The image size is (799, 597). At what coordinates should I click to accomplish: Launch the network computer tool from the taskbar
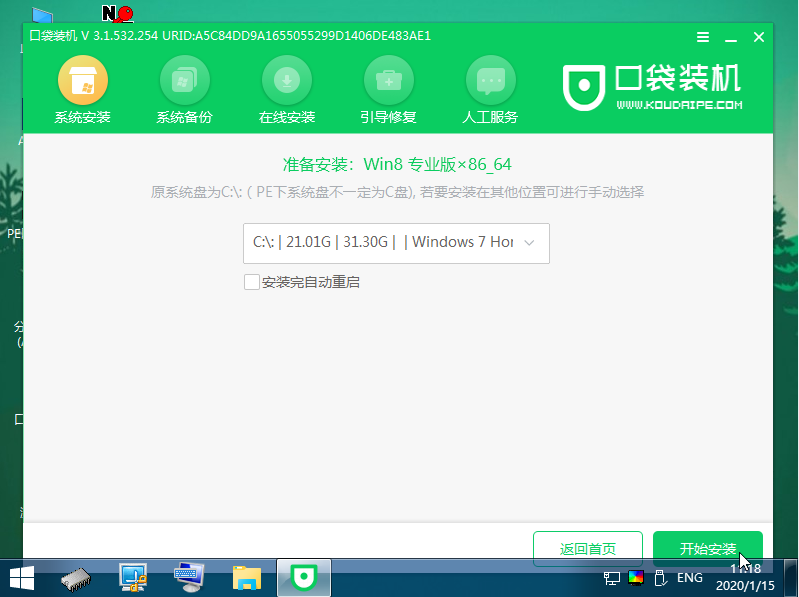(133, 577)
